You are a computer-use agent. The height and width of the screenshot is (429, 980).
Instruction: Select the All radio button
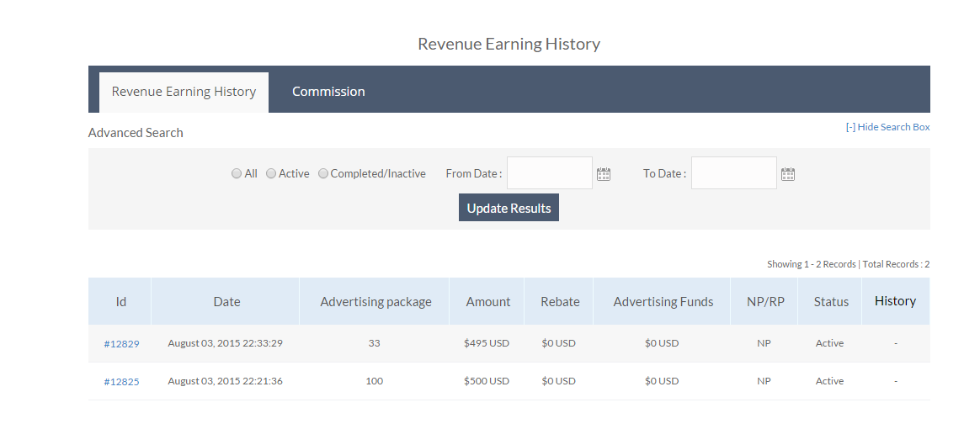237,174
